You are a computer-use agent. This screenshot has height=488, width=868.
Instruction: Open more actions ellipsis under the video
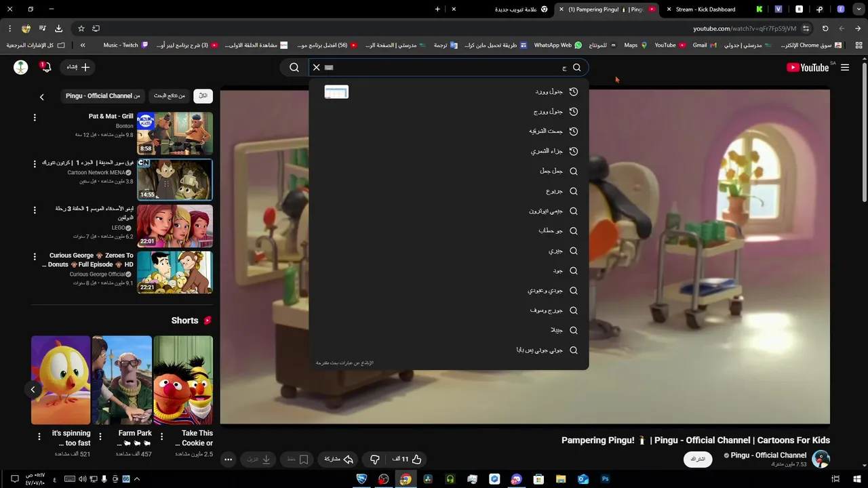click(x=228, y=459)
